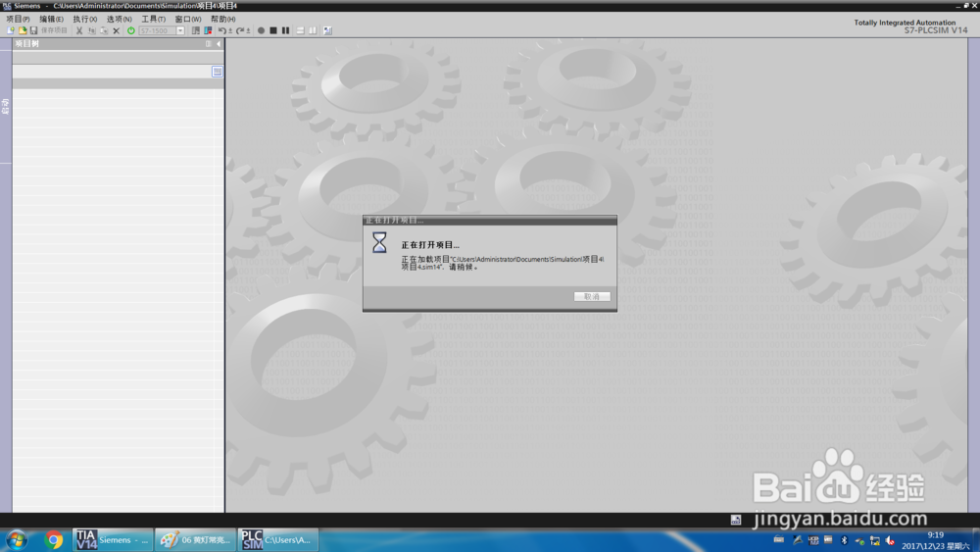
Task: Click the compact view switch icon
Action: click(x=196, y=30)
